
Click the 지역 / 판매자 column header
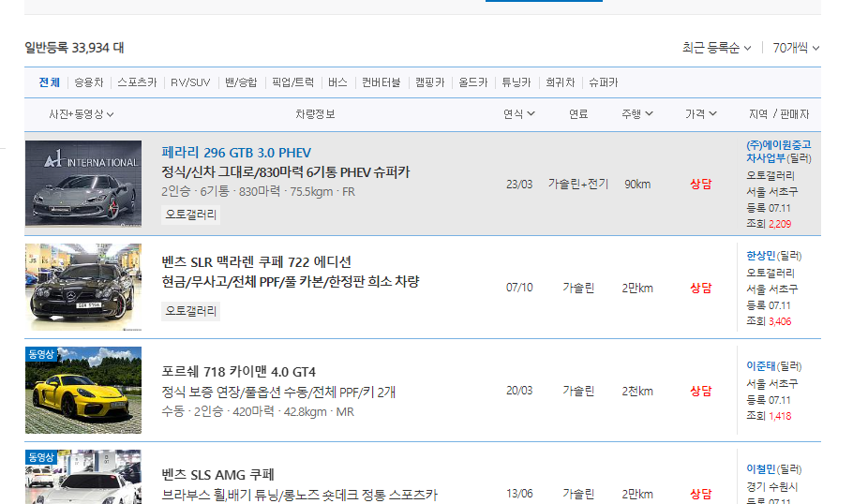[779, 114]
